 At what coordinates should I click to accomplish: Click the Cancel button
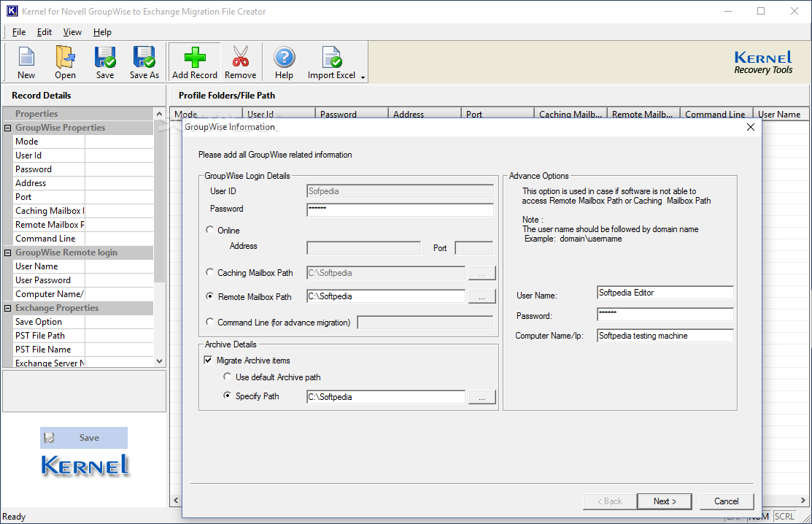tap(726, 501)
